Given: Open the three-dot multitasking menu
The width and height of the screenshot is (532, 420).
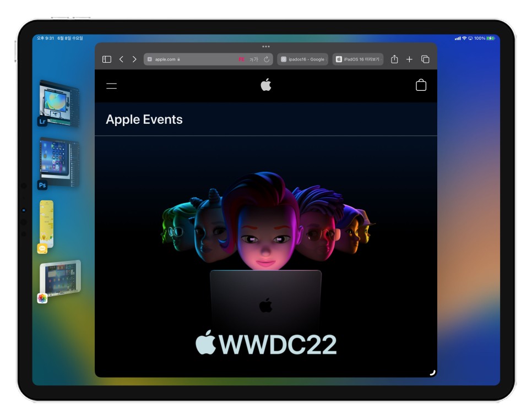Looking at the screenshot, I should click(x=266, y=46).
